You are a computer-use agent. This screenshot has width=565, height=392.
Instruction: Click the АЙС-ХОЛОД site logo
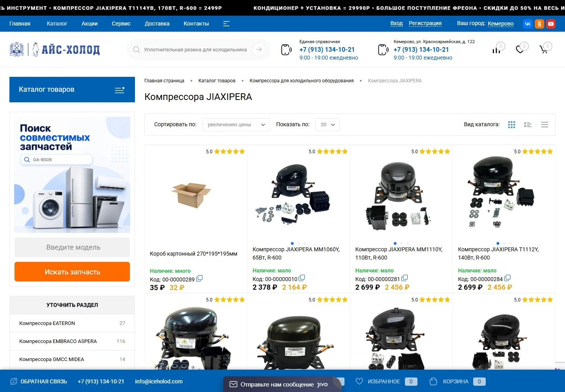pos(55,49)
